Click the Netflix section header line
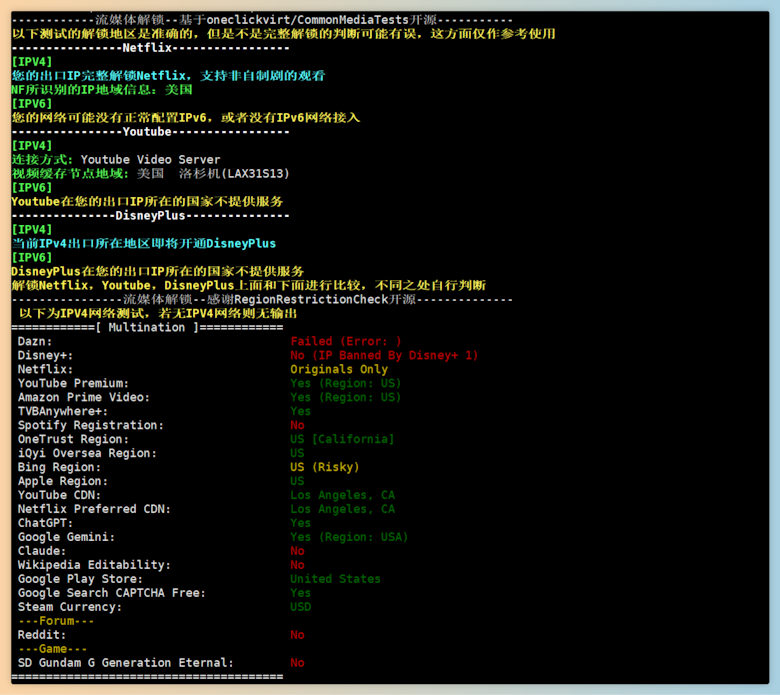This screenshot has width=780, height=695. 150,48
